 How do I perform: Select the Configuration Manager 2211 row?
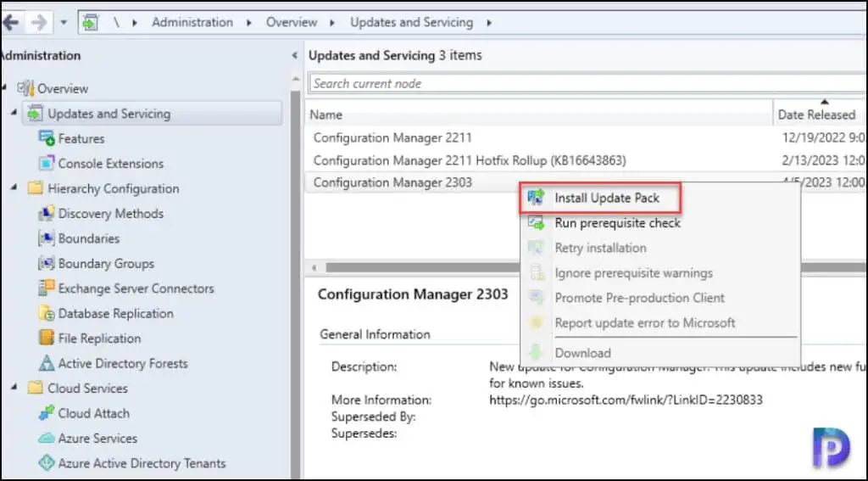[586, 137]
